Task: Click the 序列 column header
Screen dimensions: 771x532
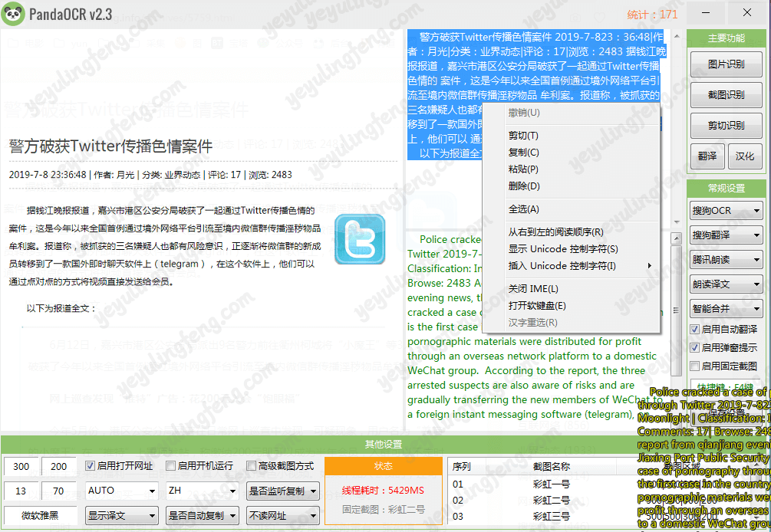Action: click(x=466, y=466)
